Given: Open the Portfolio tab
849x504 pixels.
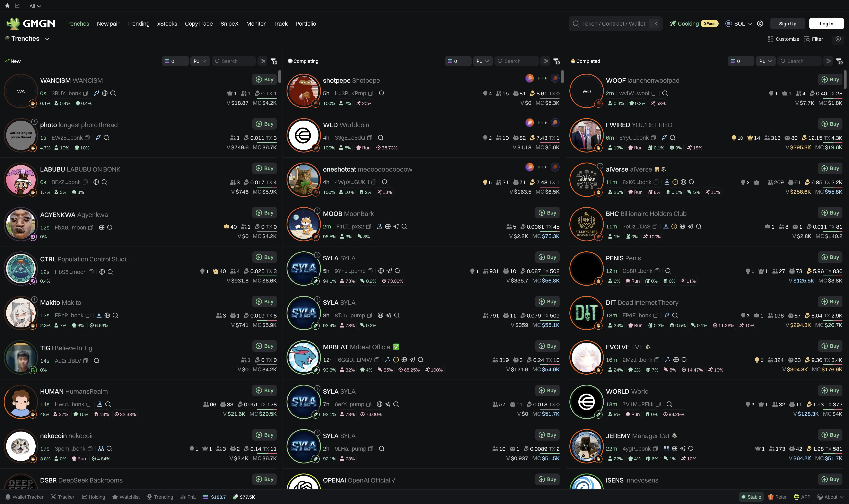Looking at the screenshot, I should pos(306,24).
